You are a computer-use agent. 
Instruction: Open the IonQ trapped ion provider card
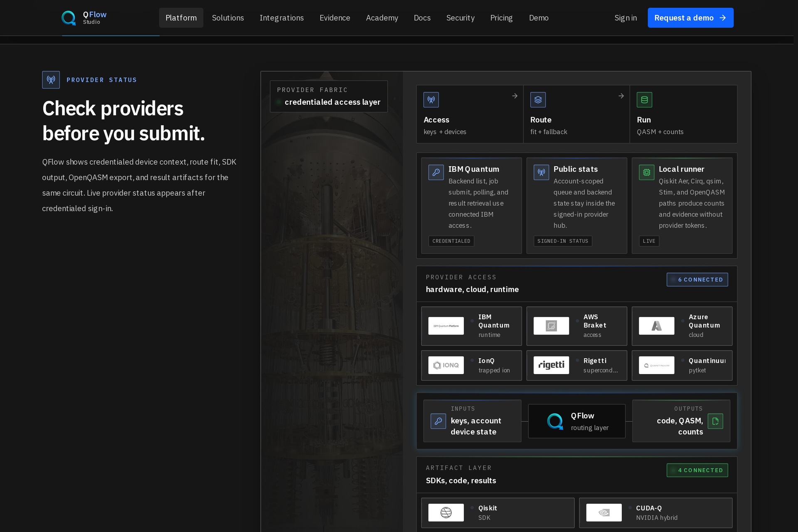pyautogui.click(x=471, y=365)
